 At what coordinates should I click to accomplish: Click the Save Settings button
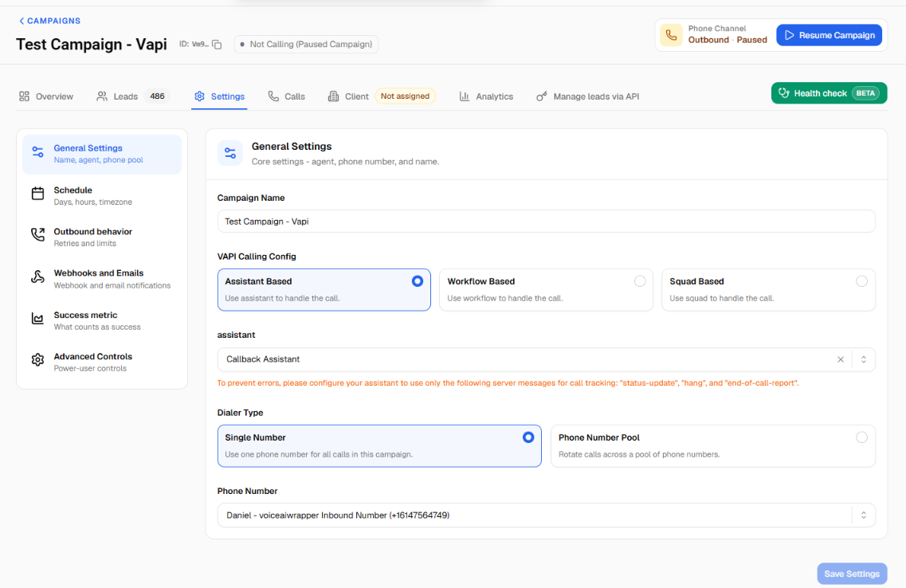click(x=852, y=574)
